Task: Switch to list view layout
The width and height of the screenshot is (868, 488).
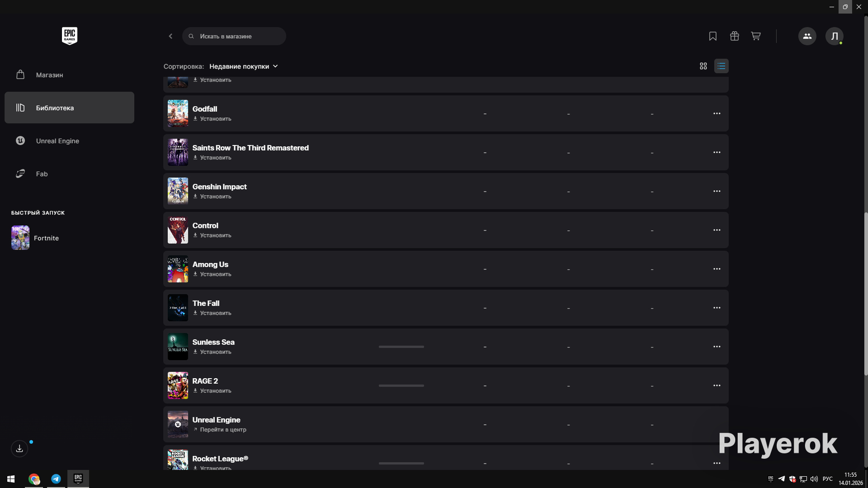Action: pos(721,66)
